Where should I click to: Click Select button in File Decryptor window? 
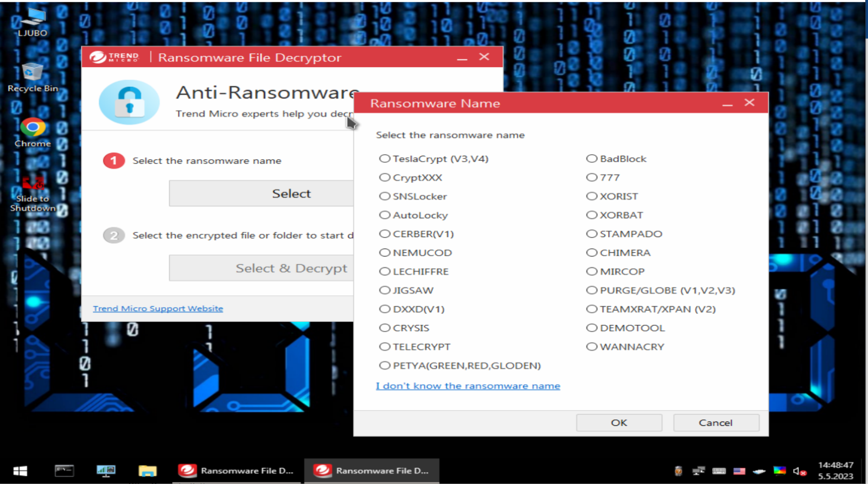point(261,194)
